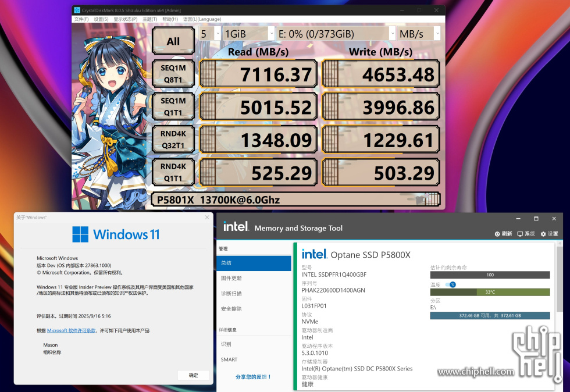This screenshot has height=392, width=570.
Task: Minimize the Intel Memory and Storage Tool window
Action: [x=518, y=219]
